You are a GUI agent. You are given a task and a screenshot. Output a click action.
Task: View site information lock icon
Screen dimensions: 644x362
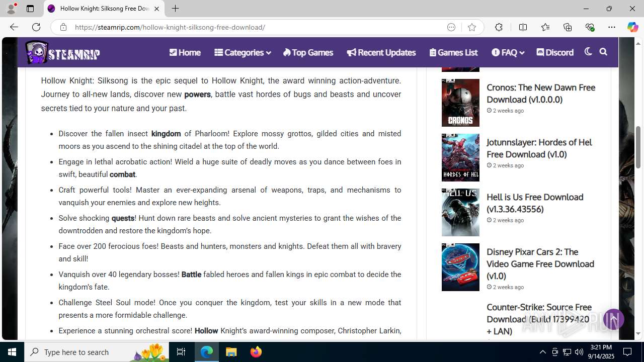[x=63, y=27]
